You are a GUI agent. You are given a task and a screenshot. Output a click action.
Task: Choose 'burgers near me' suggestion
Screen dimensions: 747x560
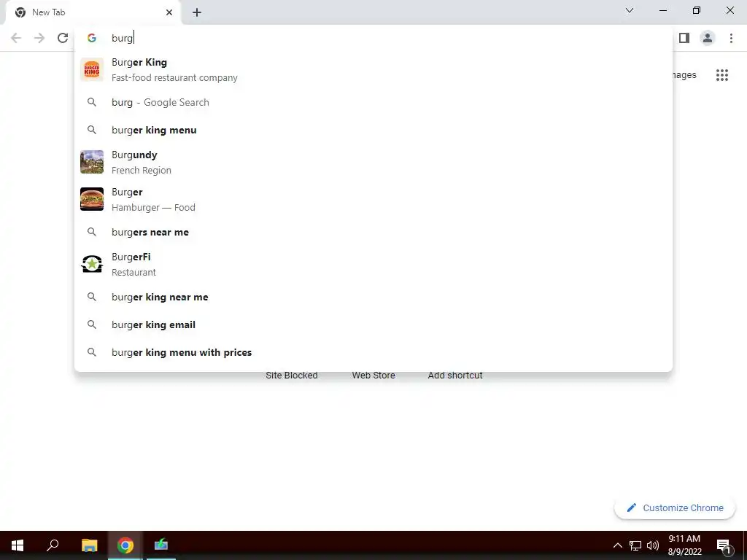(373, 232)
